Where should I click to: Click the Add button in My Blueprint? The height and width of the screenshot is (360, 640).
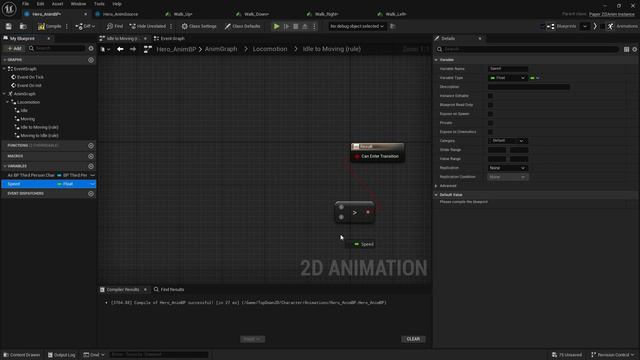[14, 48]
